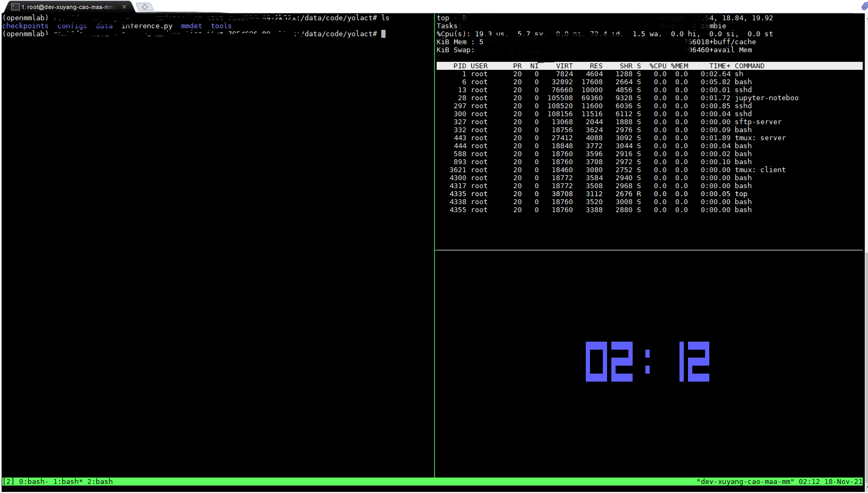Click load average value '19.92'
Viewport: 868px width, 493px height.
point(763,18)
